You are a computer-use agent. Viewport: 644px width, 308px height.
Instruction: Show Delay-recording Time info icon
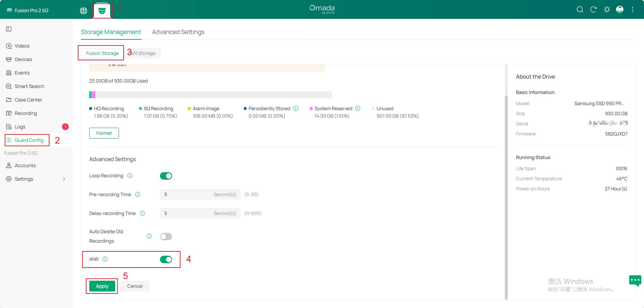click(142, 213)
